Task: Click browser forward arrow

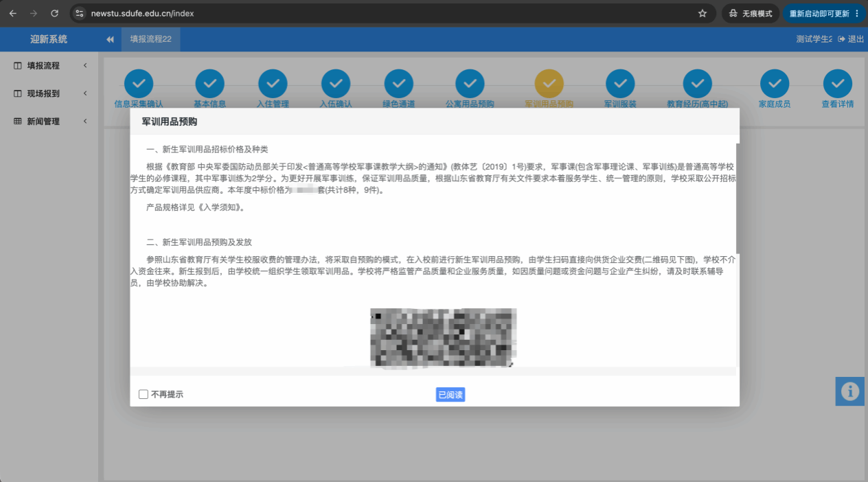Action: pyautogui.click(x=34, y=13)
